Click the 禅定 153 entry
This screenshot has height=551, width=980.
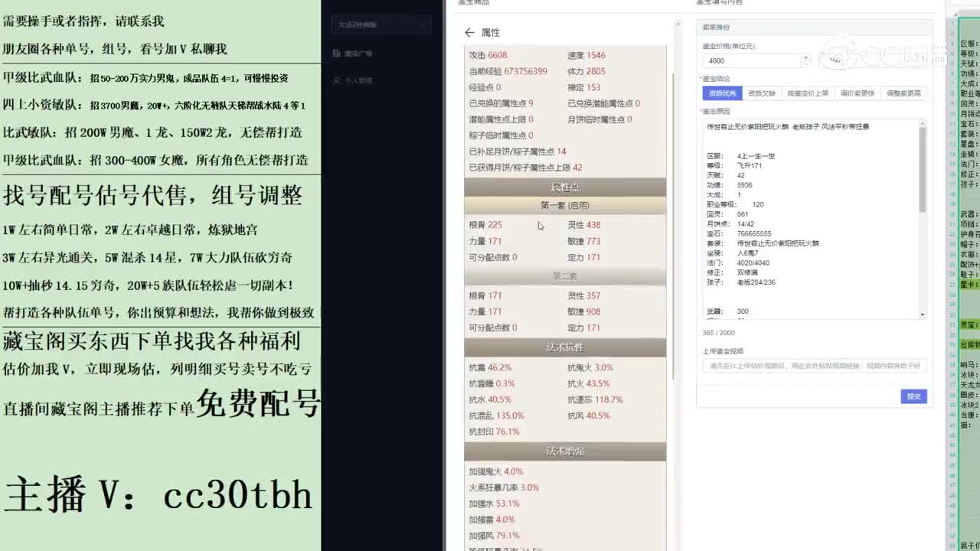(x=584, y=87)
